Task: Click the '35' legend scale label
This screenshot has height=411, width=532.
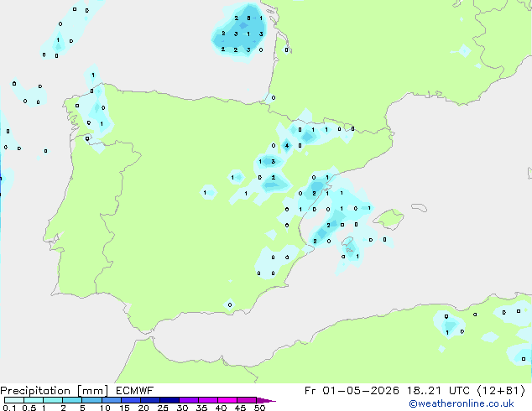Action: pyautogui.click(x=201, y=408)
